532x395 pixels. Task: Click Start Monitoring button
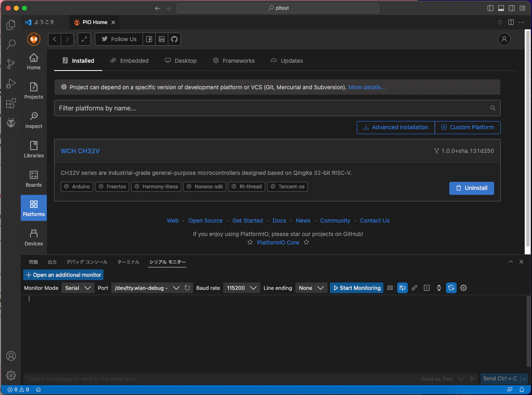[357, 288]
